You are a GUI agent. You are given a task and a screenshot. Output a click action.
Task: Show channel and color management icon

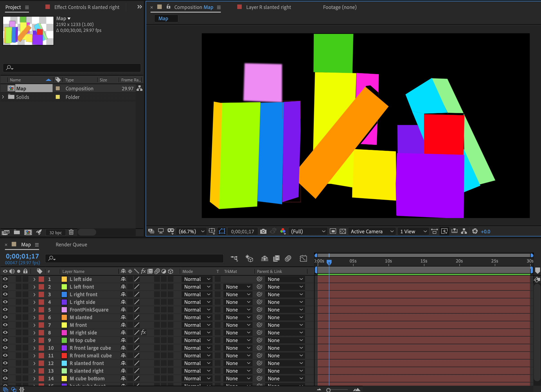coord(283,232)
